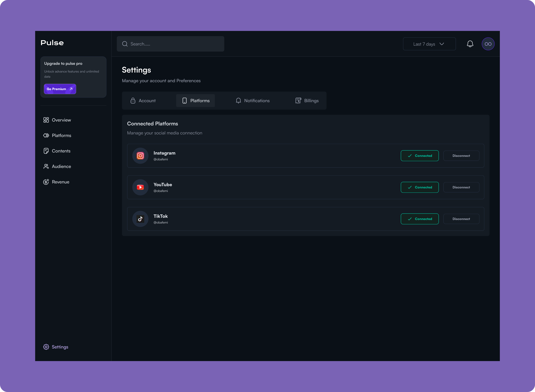Click the notification bell icon
Image resolution: width=535 pixels, height=392 pixels.
(470, 44)
